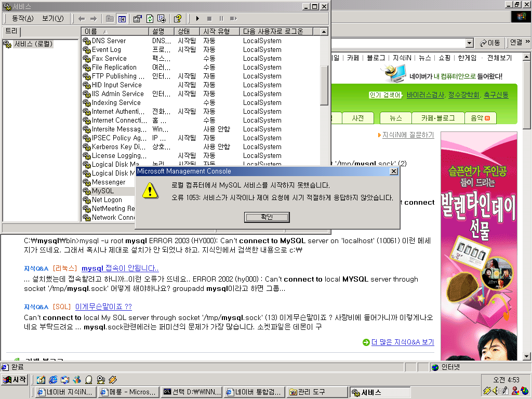Switch to 메롱 - Microsoft taskbar window
The height and width of the screenshot is (399, 532).
(x=128, y=392)
